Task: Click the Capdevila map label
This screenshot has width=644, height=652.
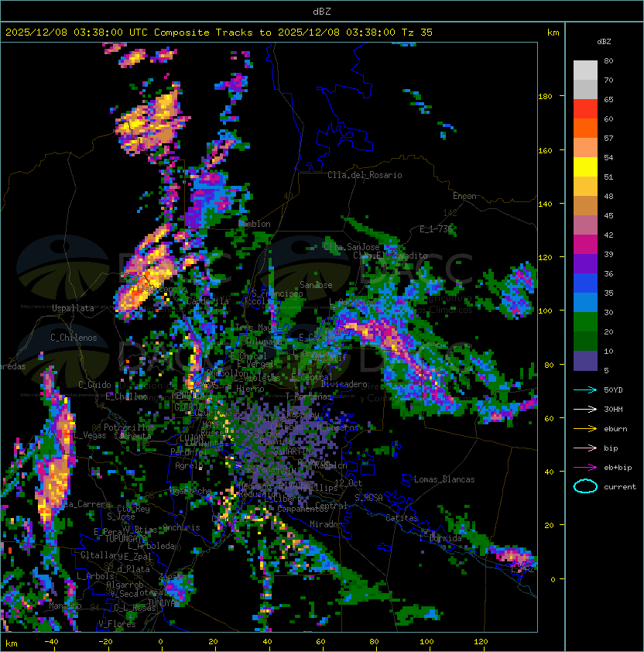Action: point(207,300)
